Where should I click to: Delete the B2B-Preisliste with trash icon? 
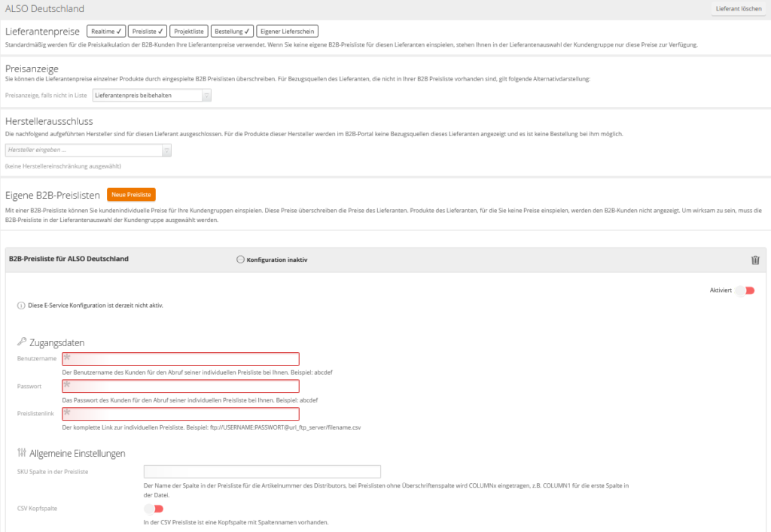click(755, 260)
